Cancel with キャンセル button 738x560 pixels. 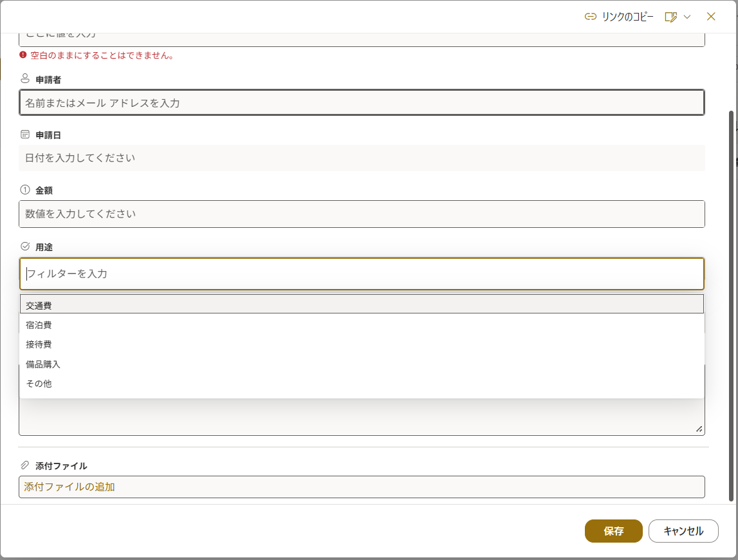pyautogui.click(x=683, y=531)
